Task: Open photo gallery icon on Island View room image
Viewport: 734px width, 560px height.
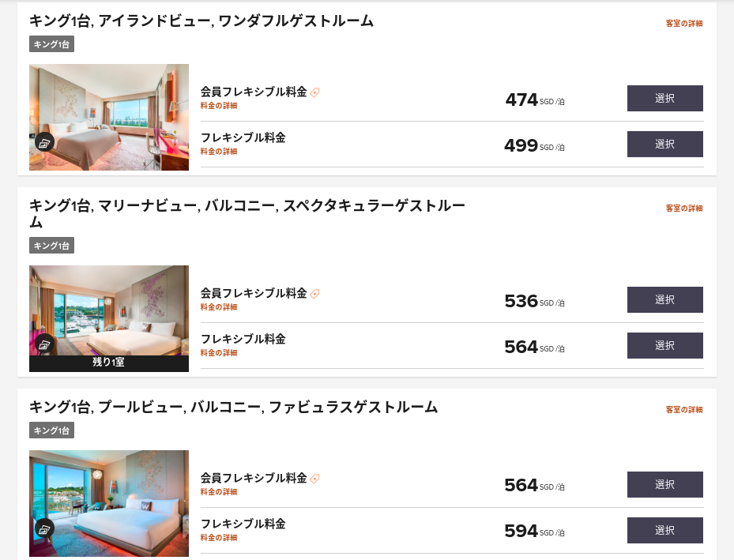Action: [44, 143]
